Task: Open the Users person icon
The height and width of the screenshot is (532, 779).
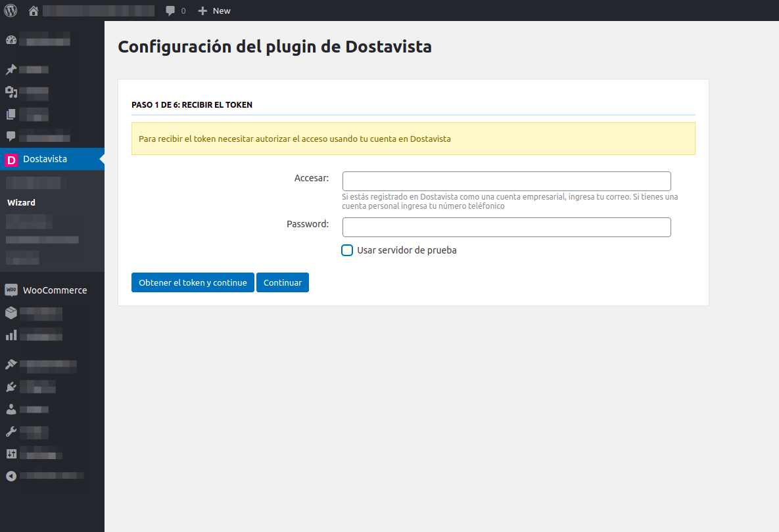Action: click(11, 409)
